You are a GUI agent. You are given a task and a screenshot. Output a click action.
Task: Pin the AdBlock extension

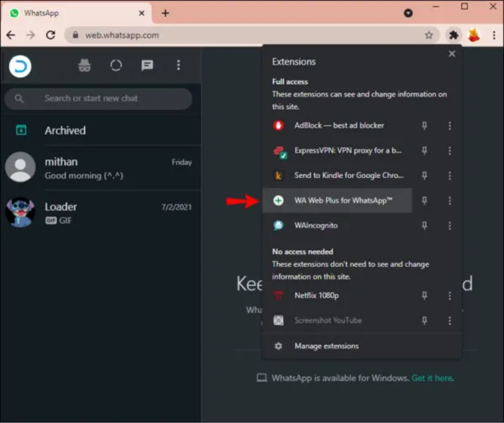(x=424, y=126)
